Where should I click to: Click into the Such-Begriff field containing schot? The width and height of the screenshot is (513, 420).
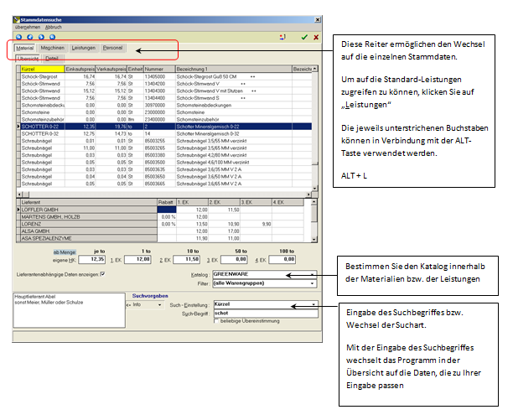pos(266,314)
